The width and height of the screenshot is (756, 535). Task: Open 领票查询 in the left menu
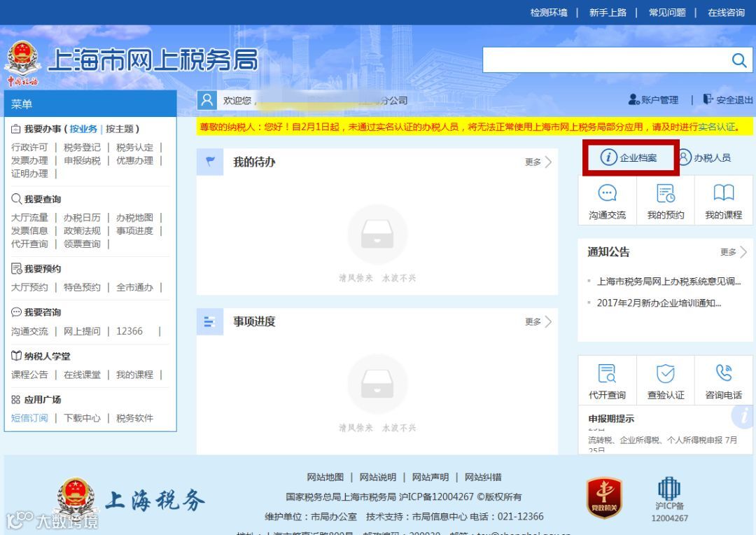pos(82,244)
